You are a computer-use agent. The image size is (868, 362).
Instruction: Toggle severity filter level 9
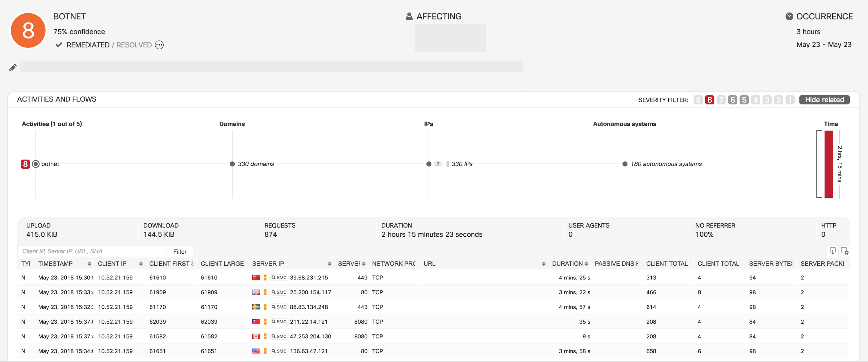699,100
